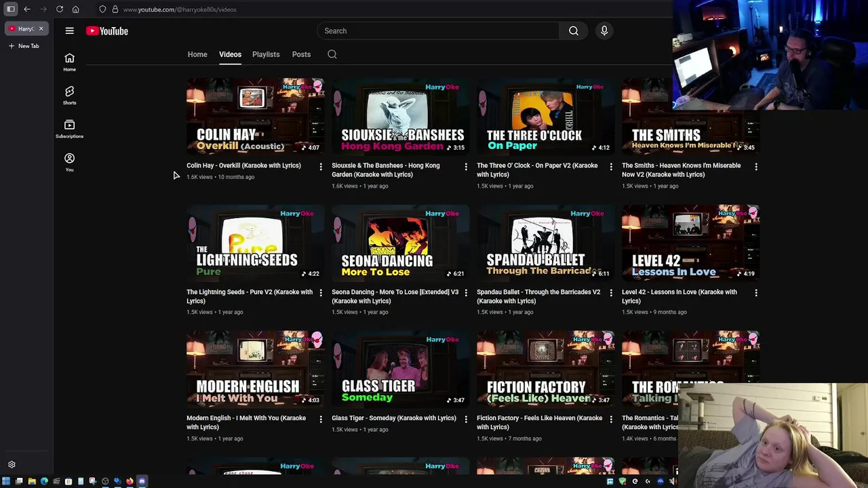Go back with browser back arrow
Screen dimensions: 868x488
pos(27,9)
